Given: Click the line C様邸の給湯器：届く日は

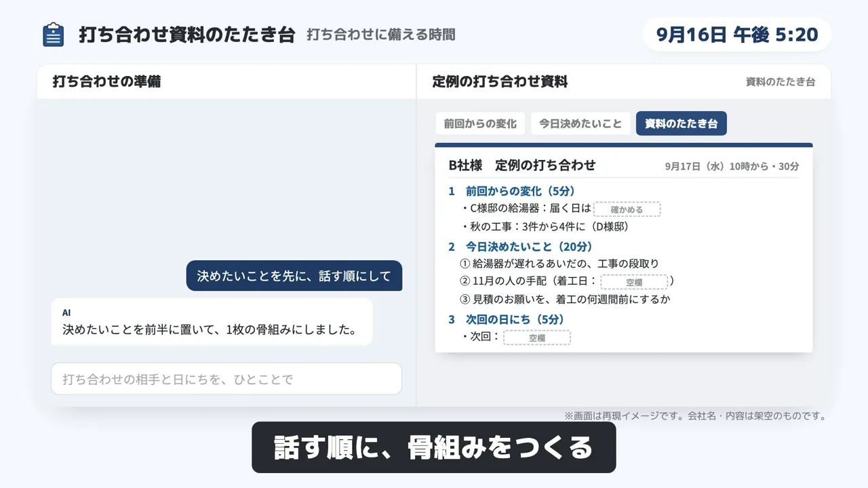Looking at the screenshot, I should point(526,209).
